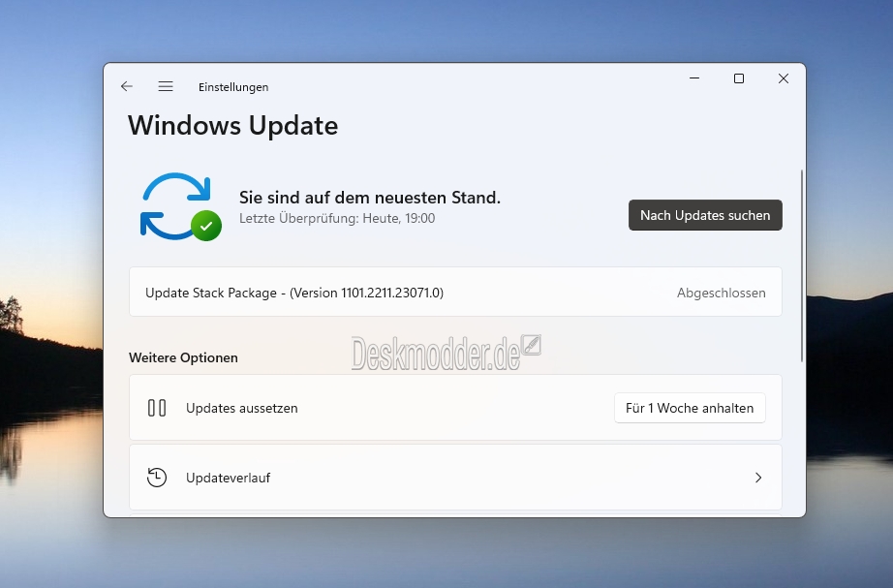The height and width of the screenshot is (588, 893).
Task: Open the Updateverlauf row
Action: pos(455,478)
